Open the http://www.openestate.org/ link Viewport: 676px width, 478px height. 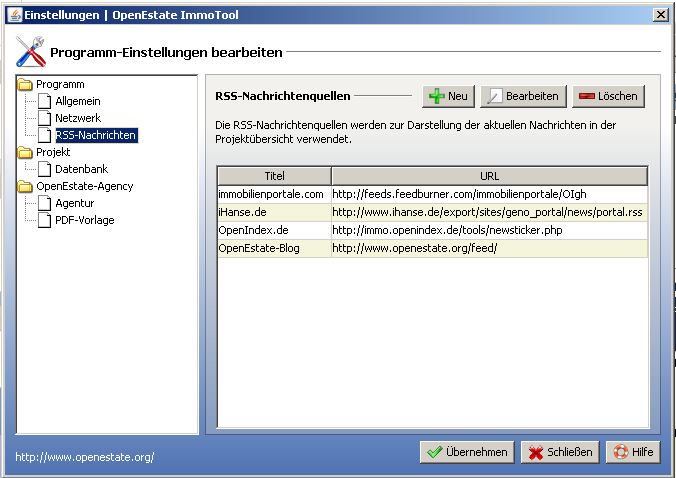85,457
